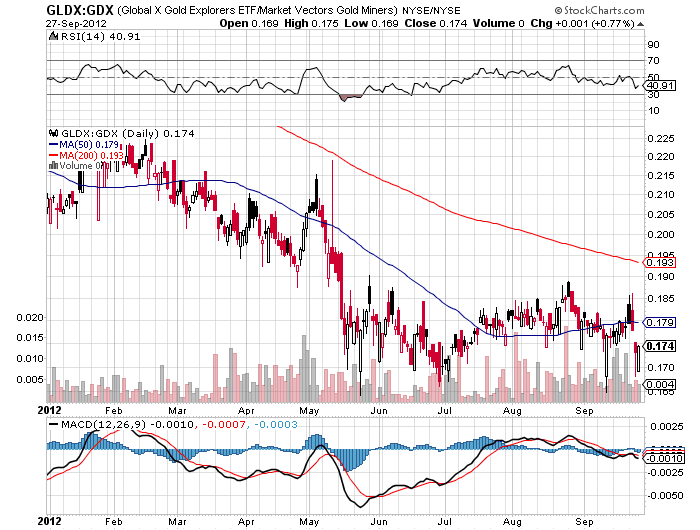Click the 0.225 price axis label
The width and height of the screenshot is (700, 530).
pos(661,138)
